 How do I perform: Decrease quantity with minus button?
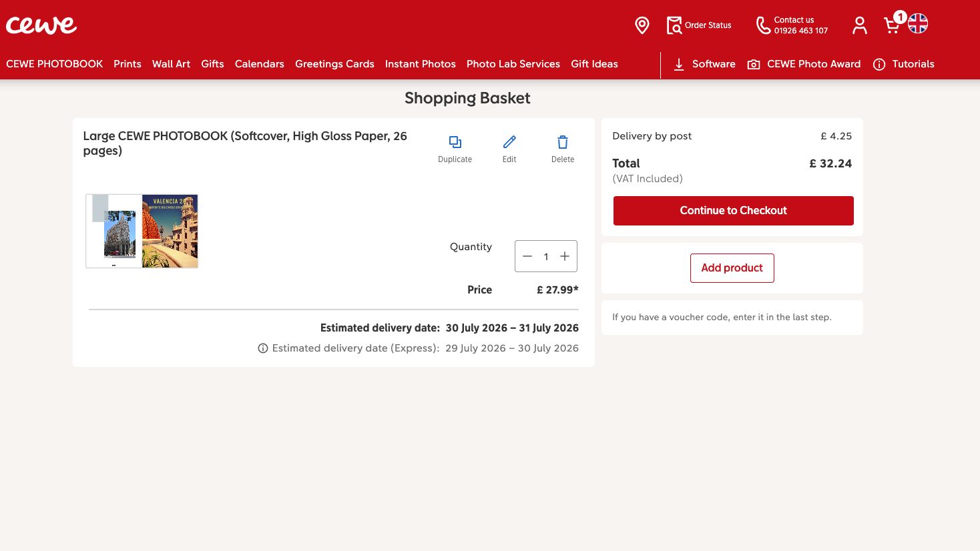tap(527, 256)
